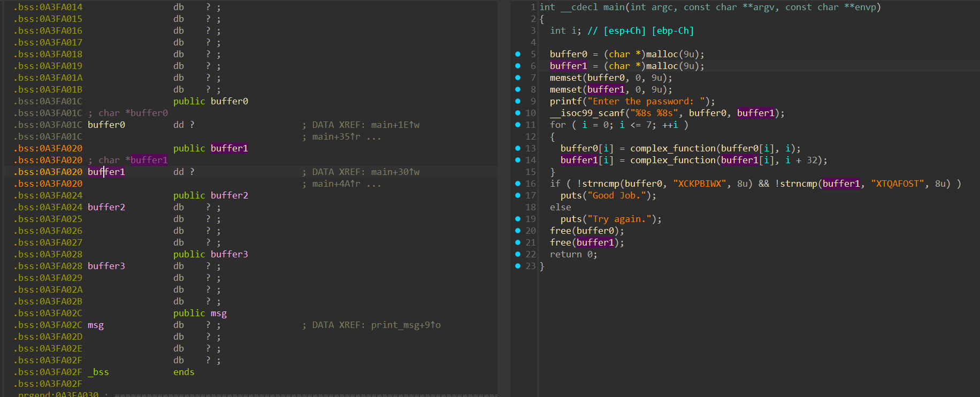Click 'complex_function' on pseudocode line 13
Screen dimensions: 980x397
tap(673, 148)
